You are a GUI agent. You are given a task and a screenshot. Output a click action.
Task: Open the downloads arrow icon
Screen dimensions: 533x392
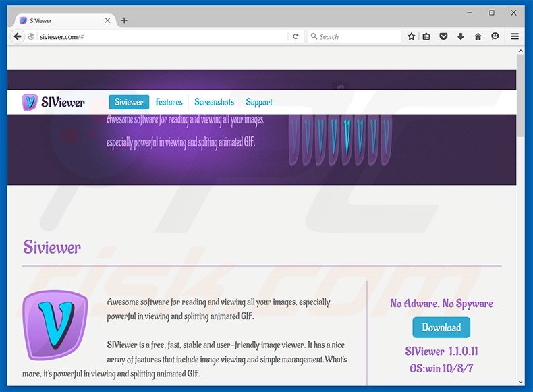pos(461,36)
